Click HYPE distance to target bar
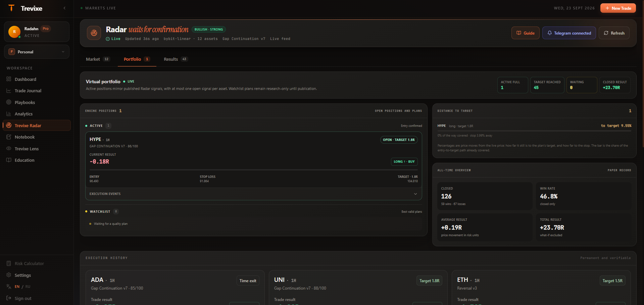 click(534, 131)
